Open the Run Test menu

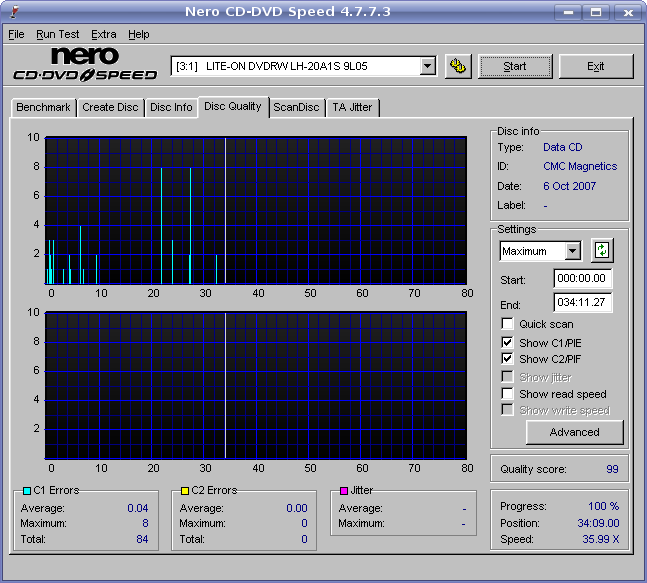pyautogui.click(x=57, y=34)
